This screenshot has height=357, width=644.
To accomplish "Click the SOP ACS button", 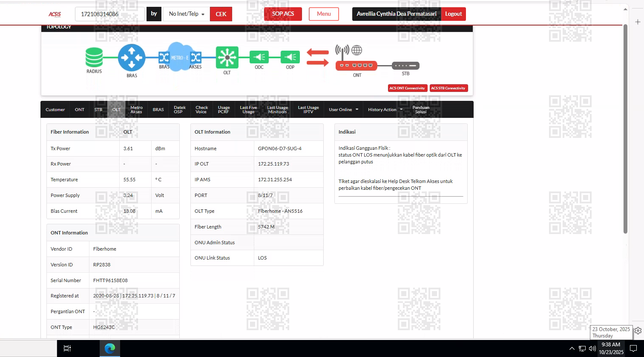I will pos(283,14).
